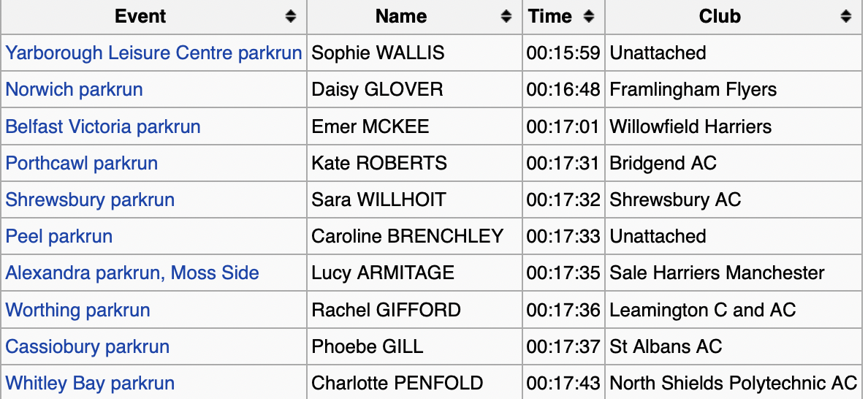Open Shrewsbury parkrun link
Screen dimensions: 868x399
point(90,199)
